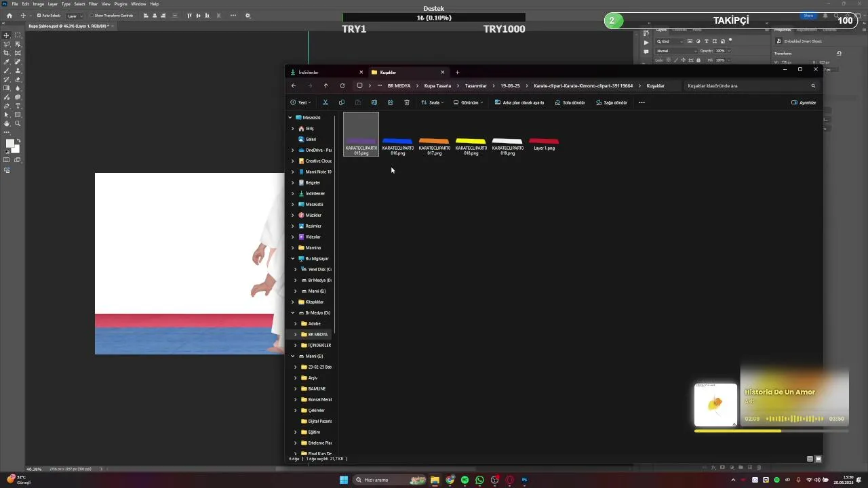Open the Yeni dropdown in Explorer
The width and height of the screenshot is (868, 488).
(x=300, y=102)
